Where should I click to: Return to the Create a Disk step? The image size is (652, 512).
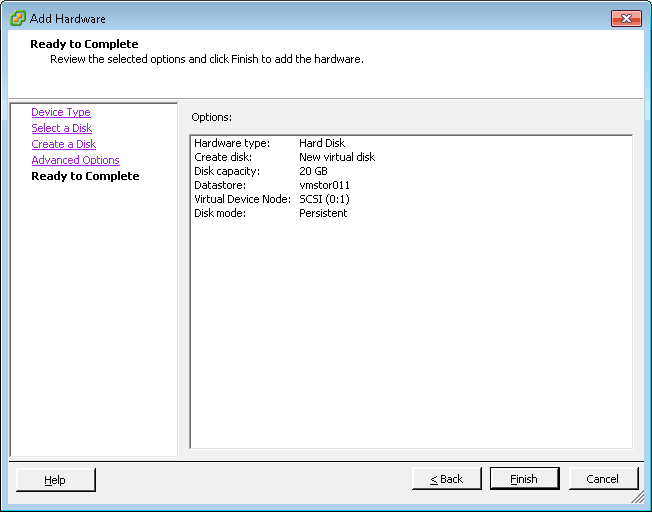tap(63, 144)
